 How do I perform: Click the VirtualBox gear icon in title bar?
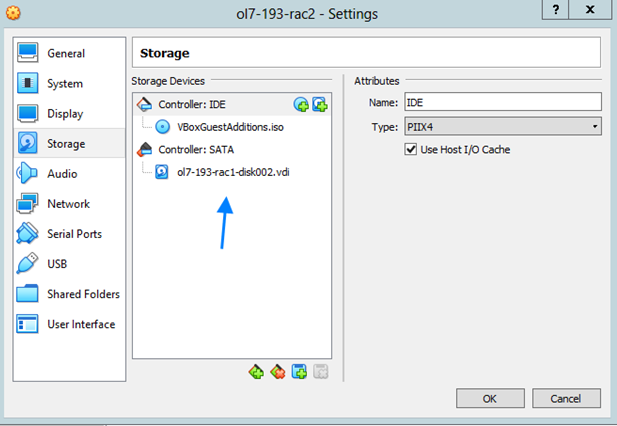13,13
